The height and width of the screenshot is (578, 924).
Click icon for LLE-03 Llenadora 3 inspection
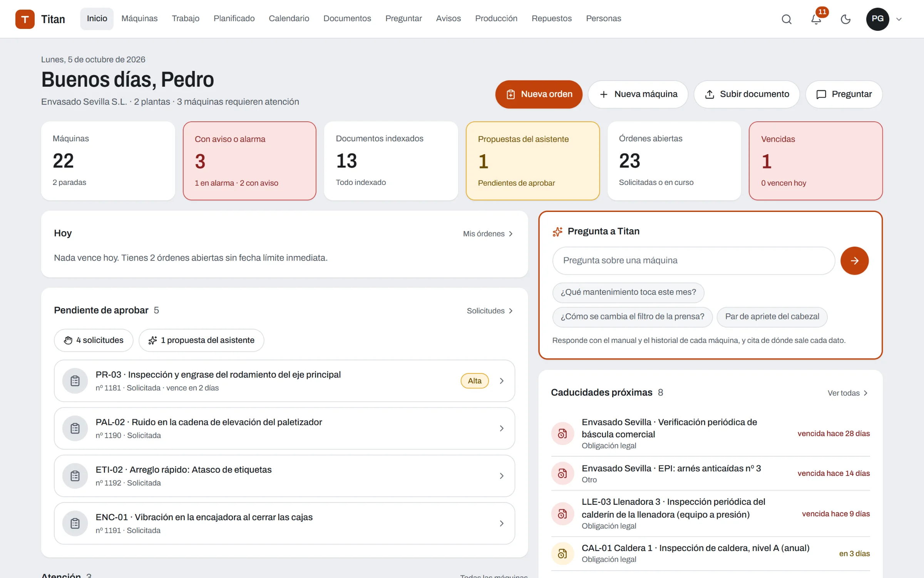click(562, 514)
